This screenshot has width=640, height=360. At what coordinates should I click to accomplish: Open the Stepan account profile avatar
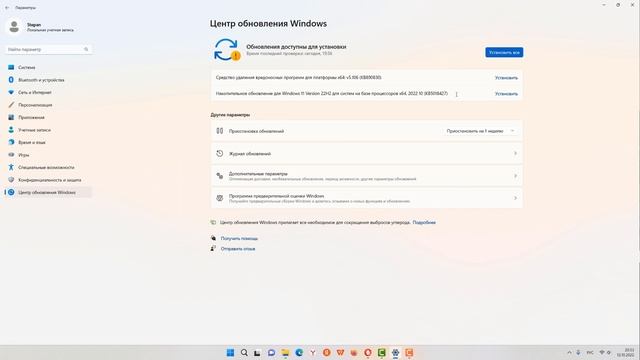14,27
